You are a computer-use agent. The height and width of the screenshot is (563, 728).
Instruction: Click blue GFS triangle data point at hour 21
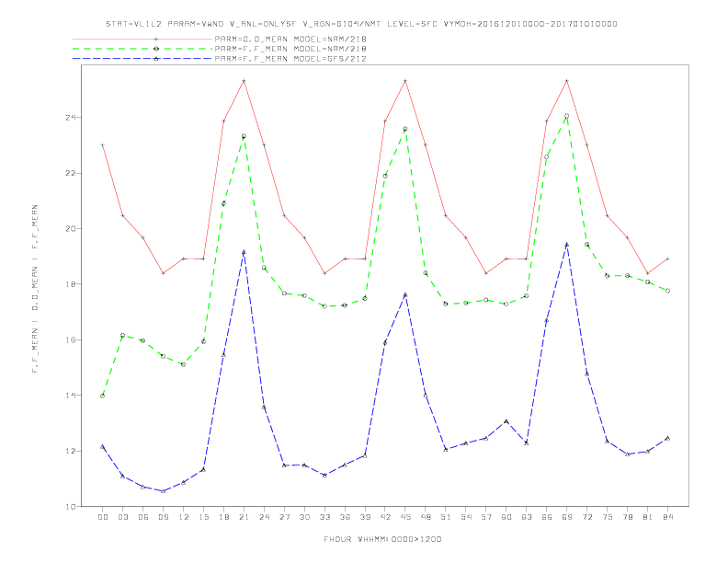244,252
